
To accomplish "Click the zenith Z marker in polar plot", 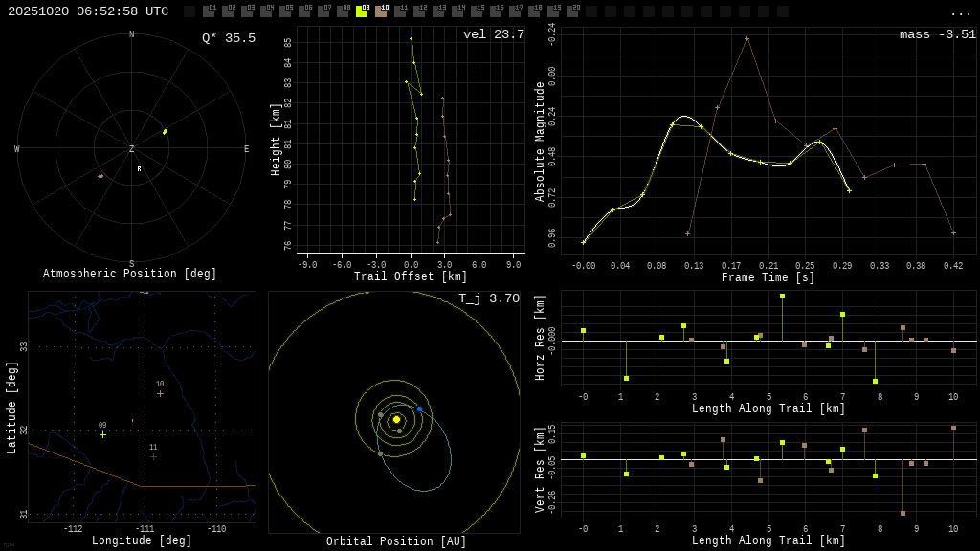I will pyautogui.click(x=132, y=149).
